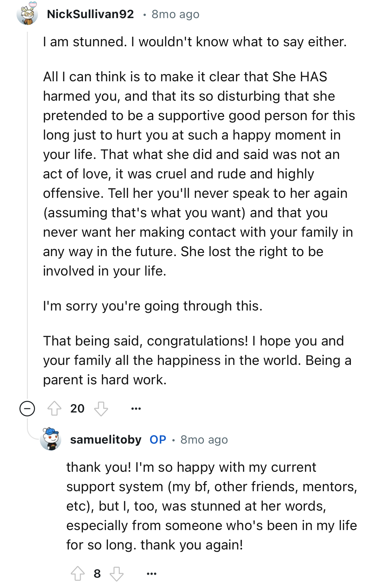The width and height of the screenshot is (382, 588).
Task: Click the NickSullivan92 username link
Action: point(90,14)
